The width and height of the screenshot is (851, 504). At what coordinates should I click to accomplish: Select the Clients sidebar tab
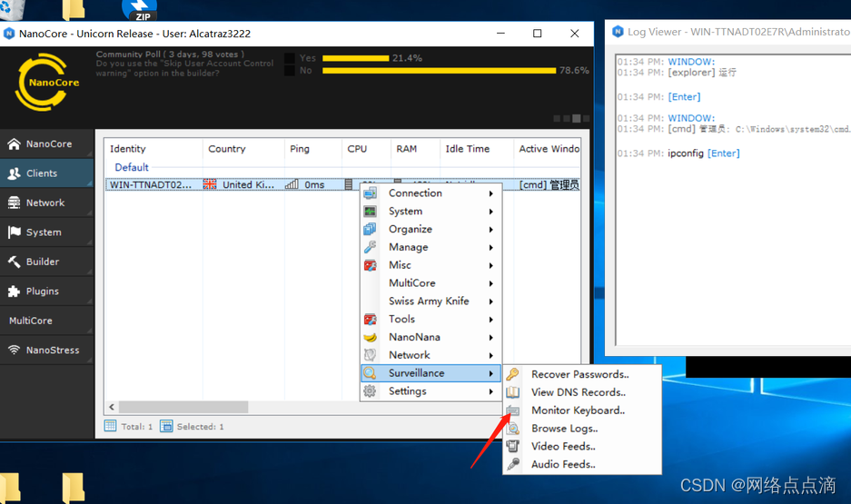46,173
